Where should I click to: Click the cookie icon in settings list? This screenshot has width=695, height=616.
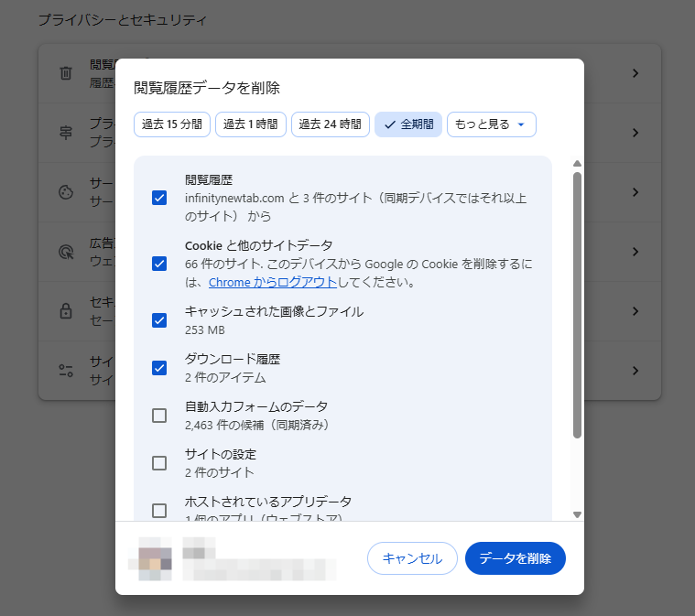65,192
